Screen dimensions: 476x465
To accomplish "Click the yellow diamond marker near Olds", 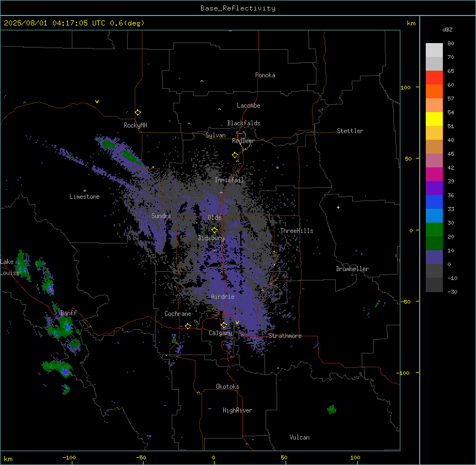I will tap(215, 230).
